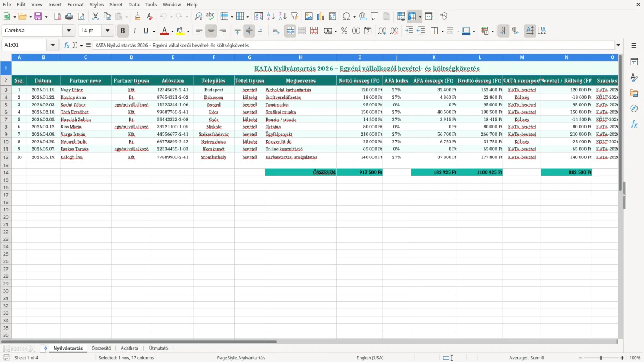644x362 pixels.
Task: Toggle Print Preview
Action: tap(82, 17)
